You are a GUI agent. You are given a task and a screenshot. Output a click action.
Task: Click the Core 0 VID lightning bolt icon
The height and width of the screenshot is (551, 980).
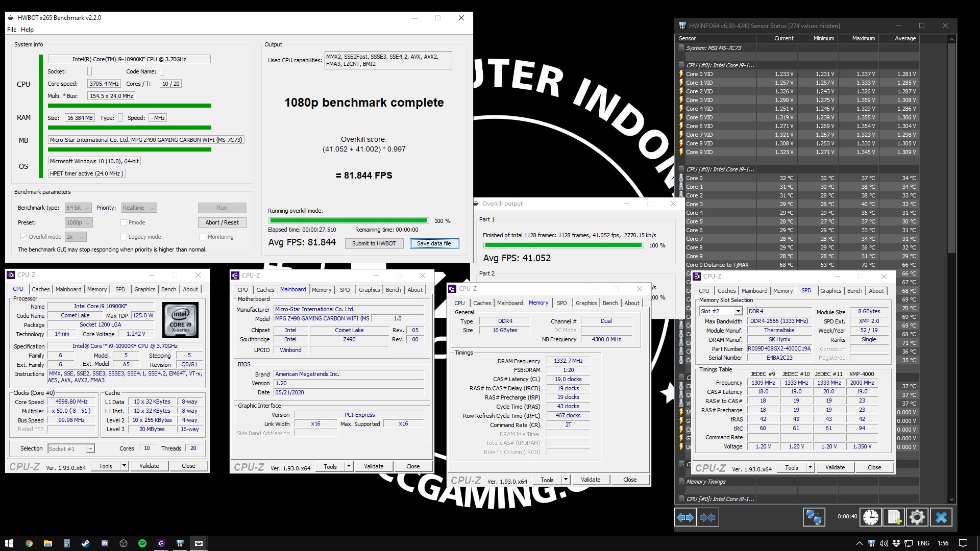click(x=681, y=74)
